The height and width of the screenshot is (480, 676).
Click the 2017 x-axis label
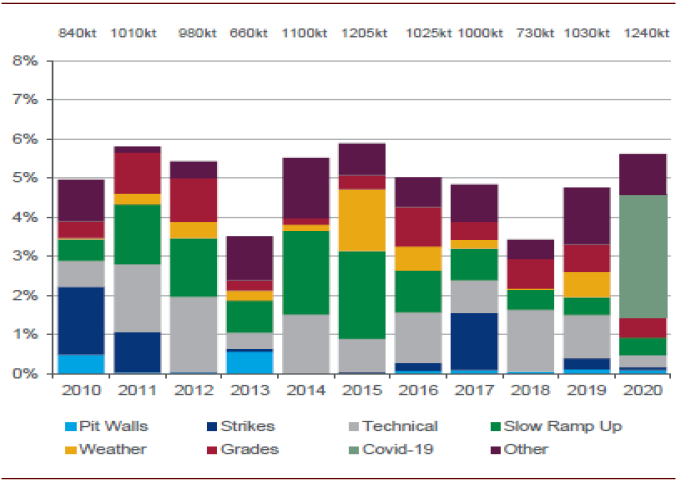point(474,390)
